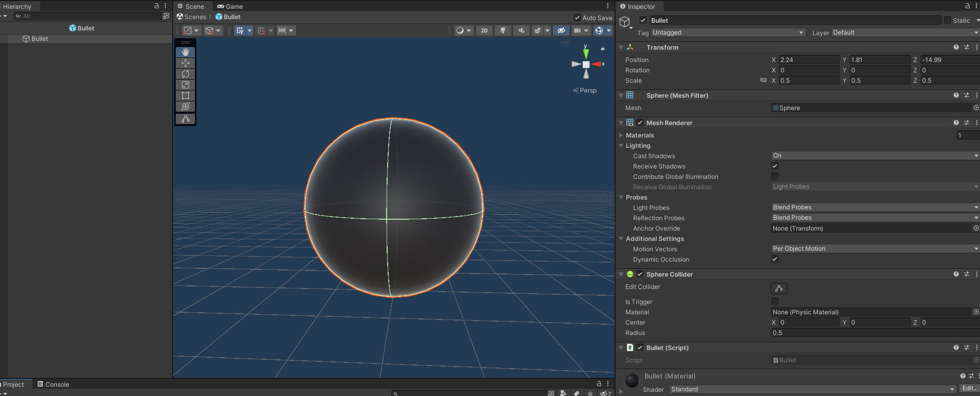Toggle scene visibility eye icon
980x396 pixels.
tap(561, 31)
